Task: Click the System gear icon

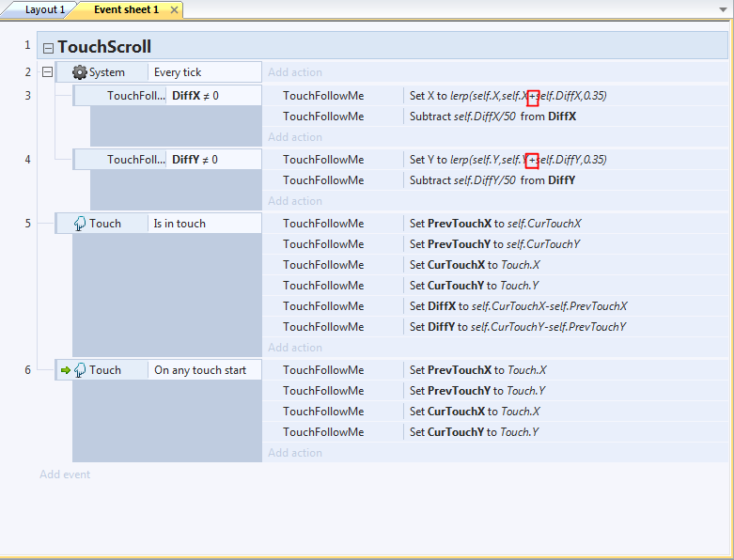Action: coord(80,72)
